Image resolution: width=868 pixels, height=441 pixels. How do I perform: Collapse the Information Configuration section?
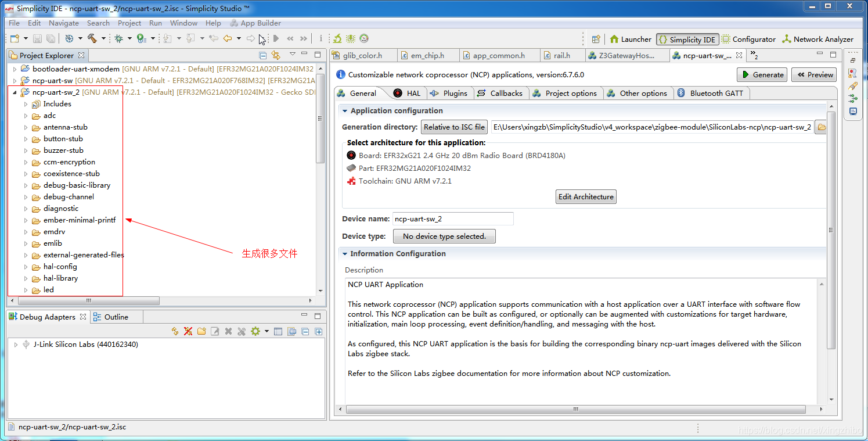tap(345, 253)
